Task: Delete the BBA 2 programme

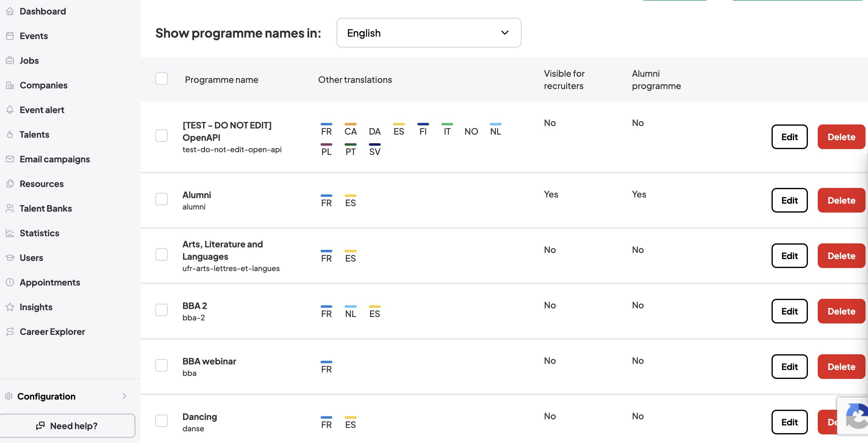Action: (x=841, y=311)
